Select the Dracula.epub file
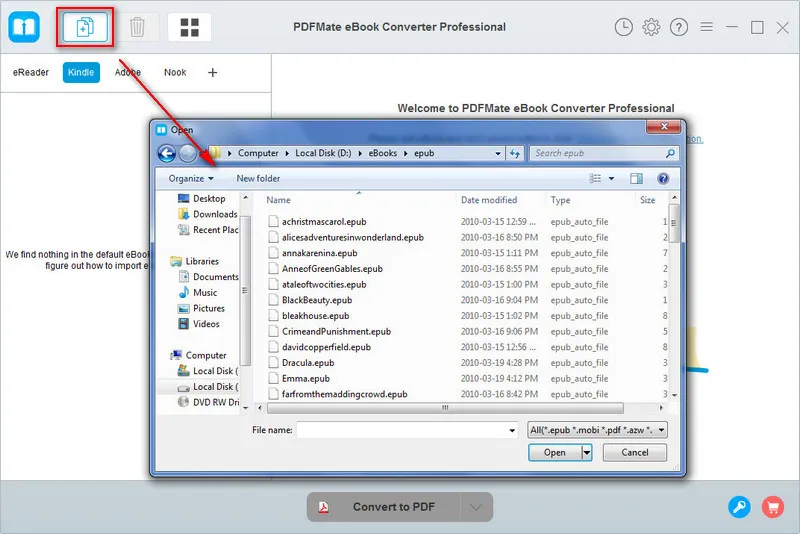Screen dimensions: 800x534 tap(308, 363)
